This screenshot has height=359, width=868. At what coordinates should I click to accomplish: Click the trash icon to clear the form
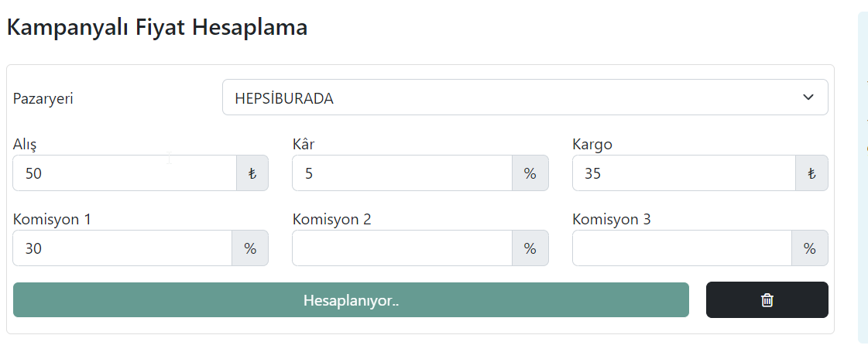coord(767,300)
